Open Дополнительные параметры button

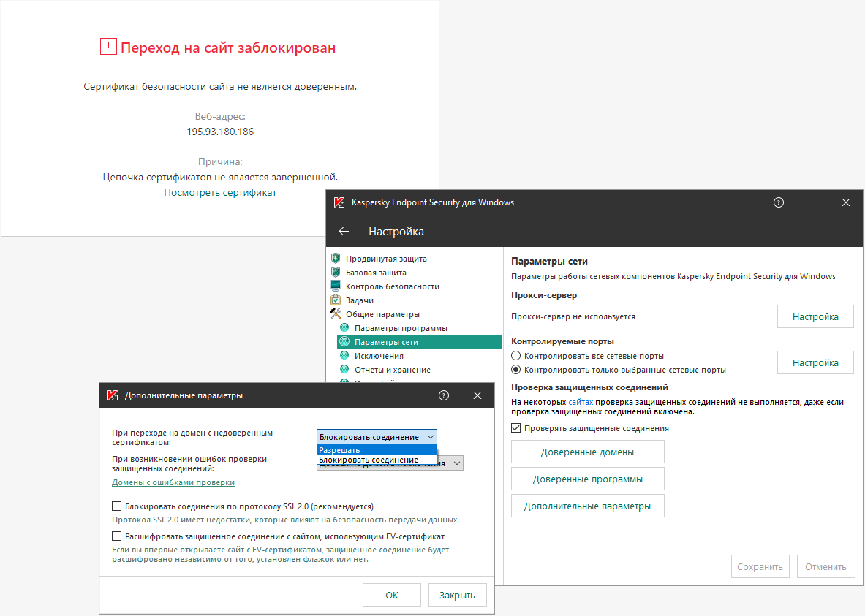pos(588,506)
